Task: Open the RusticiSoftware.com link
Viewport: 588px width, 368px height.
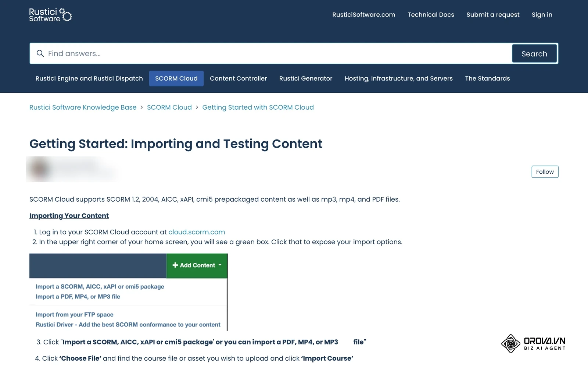Action: pos(363,15)
